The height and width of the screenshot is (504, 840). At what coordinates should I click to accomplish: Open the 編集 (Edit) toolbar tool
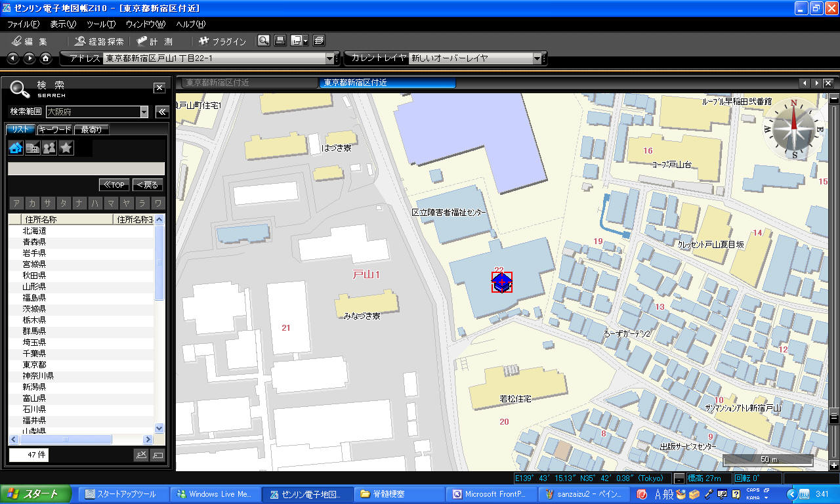[30, 41]
